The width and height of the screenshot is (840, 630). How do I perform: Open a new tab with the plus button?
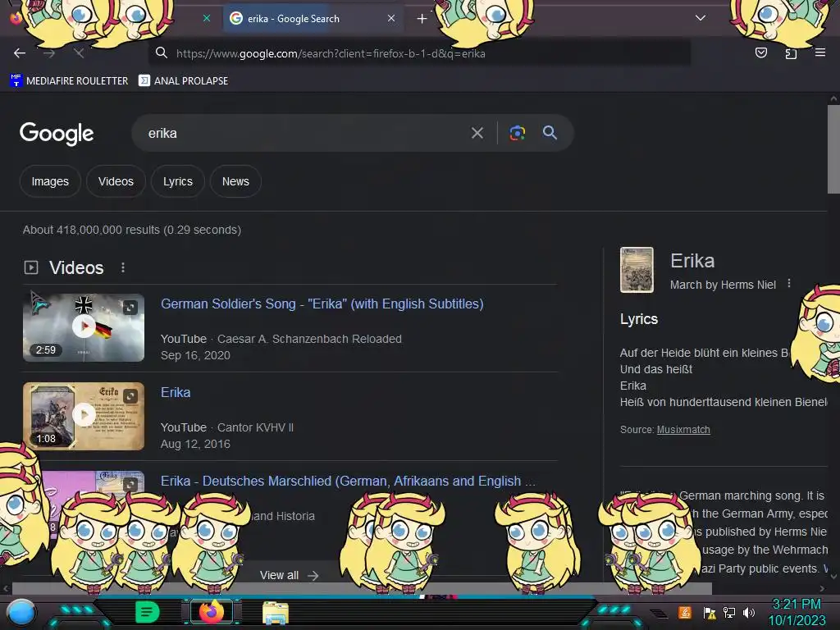[422, 19]
